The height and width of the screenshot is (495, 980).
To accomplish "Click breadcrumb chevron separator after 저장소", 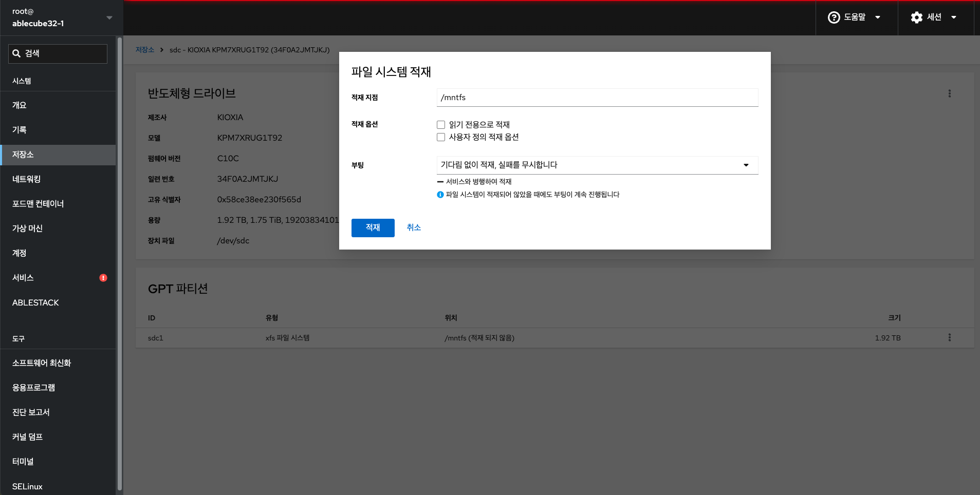I will pos(162,50).
